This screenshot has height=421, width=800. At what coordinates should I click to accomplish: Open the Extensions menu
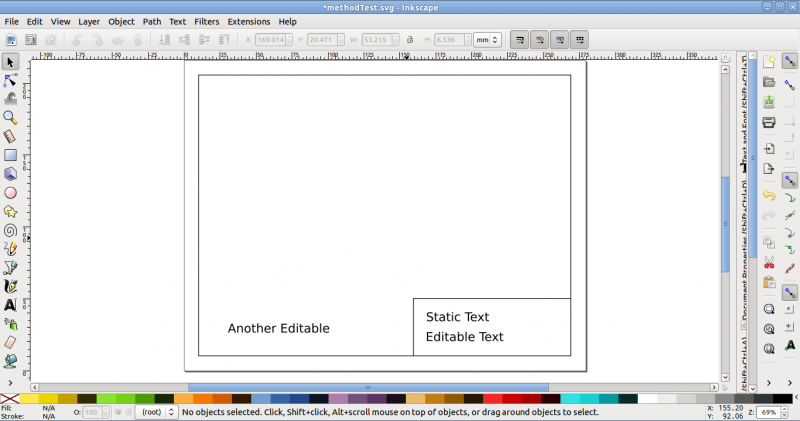tap(249, 21)
